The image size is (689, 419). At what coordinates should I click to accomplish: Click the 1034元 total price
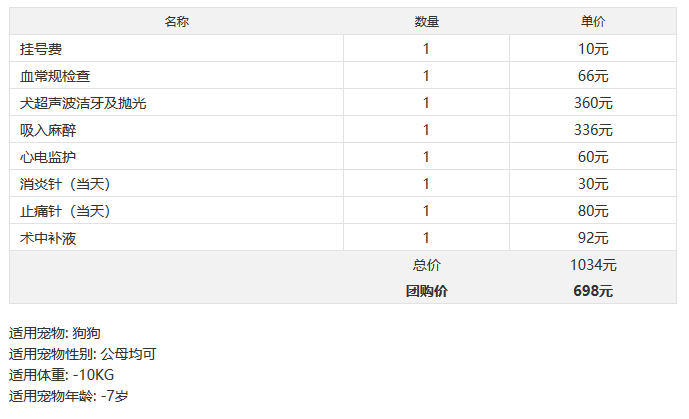pyautogui.click(x=593, y=265)
